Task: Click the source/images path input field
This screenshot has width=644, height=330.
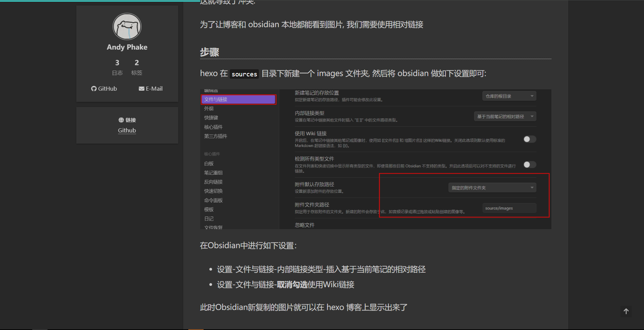Action: (x=509, y=208)
